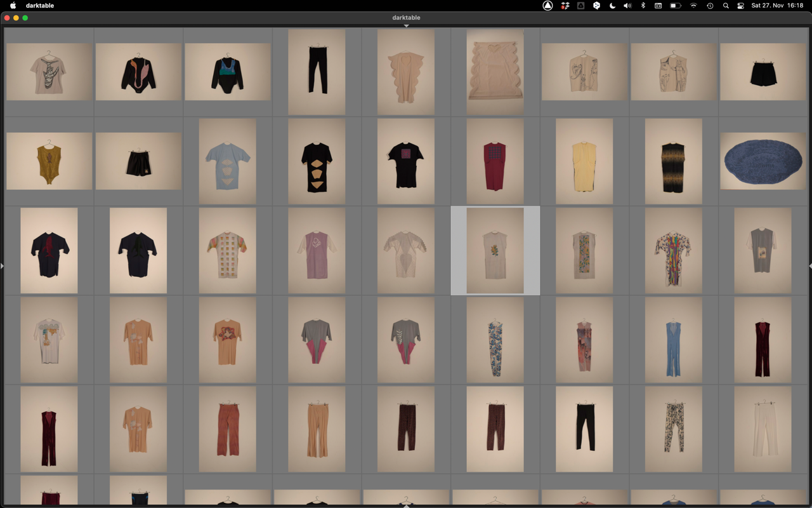The image size is (812, 508).
Task: Select the light blue tee with cutouts
Action: tap(228, 161)
